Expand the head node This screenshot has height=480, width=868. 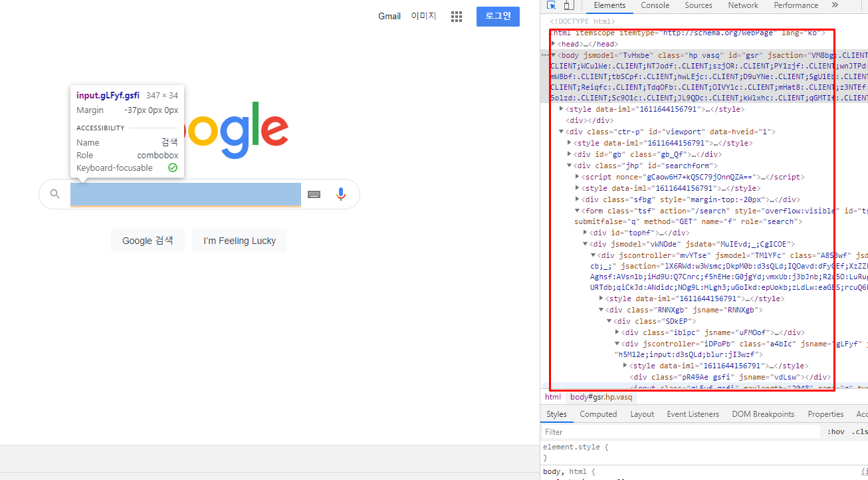click(554, 44)
